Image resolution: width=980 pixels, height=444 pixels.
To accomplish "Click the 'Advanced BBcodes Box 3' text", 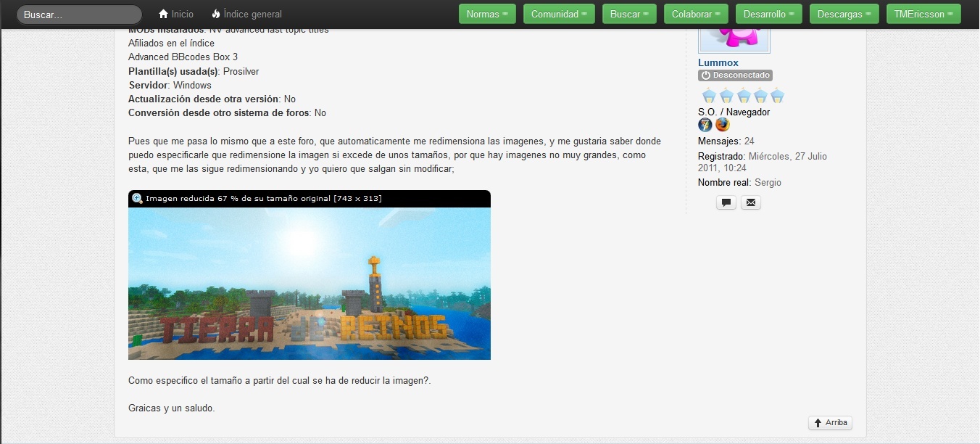I will 183,57.
